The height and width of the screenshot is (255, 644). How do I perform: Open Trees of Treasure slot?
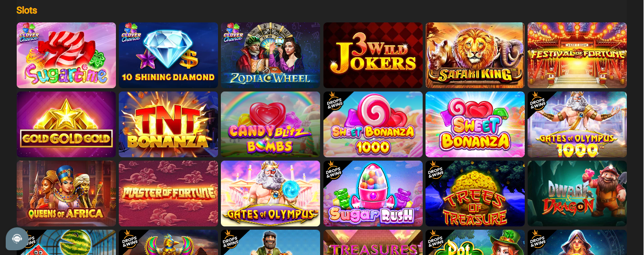tap(475, 194)
